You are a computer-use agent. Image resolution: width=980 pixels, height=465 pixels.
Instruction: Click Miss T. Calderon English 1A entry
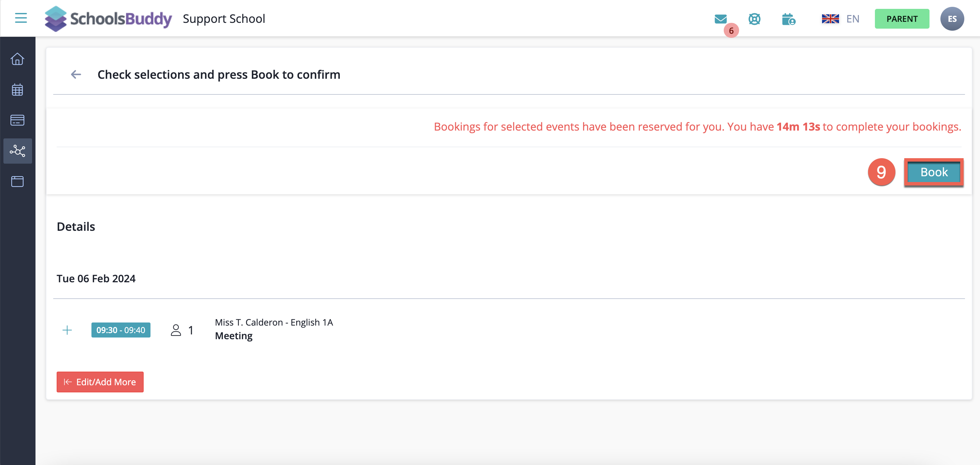pyautogui.click(x=274, y=322)
